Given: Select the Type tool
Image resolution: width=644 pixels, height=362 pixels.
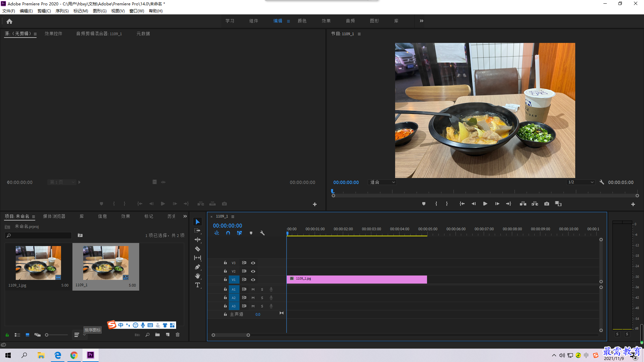Looking at the screenshot, I should point(198,285).
